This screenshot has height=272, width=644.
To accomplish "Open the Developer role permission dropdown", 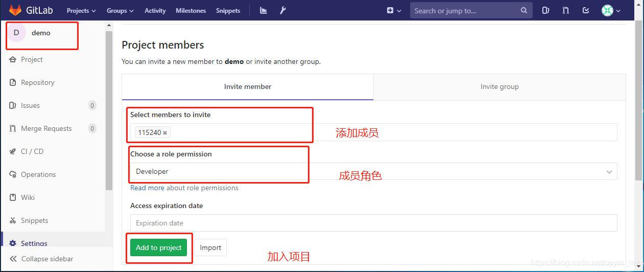I will (373, 172).
